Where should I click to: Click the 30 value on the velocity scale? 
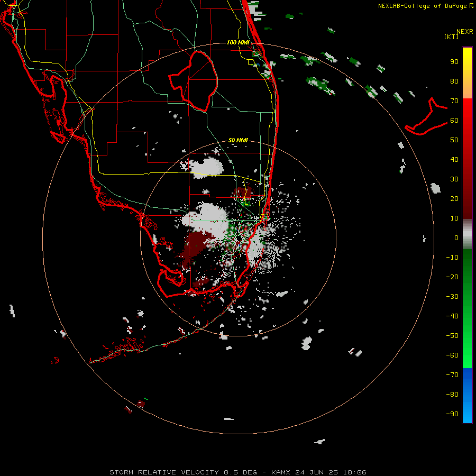coord(454,179)
